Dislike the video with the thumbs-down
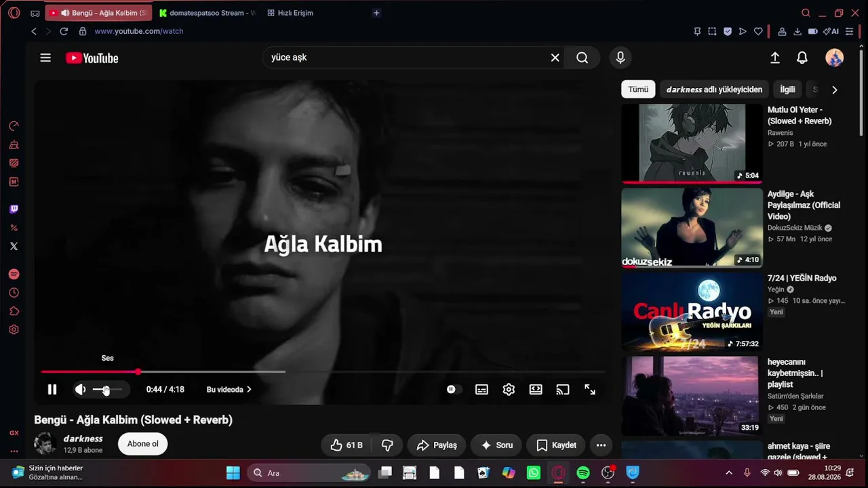The height and width of the screenshot is (488, 868). click(388, 445)
